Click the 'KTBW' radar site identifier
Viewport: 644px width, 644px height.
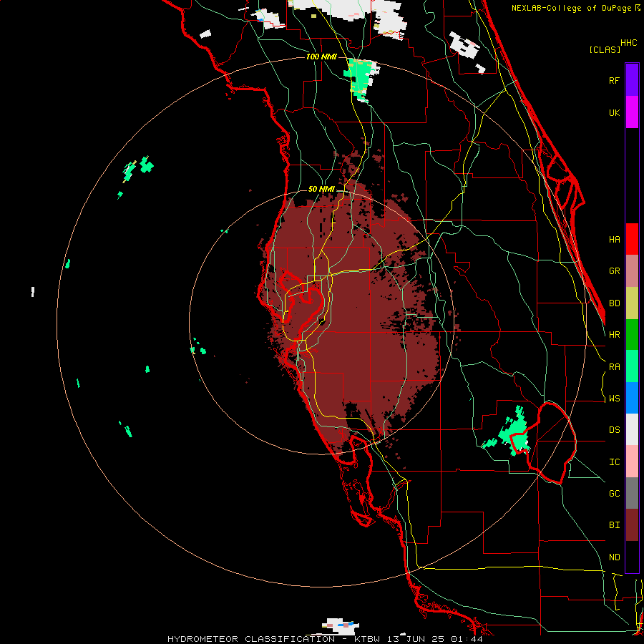pos(369,639)
